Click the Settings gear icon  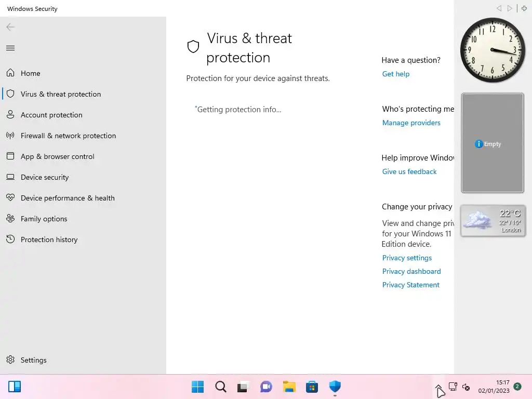pyautogui.click(x=10, y=360)
